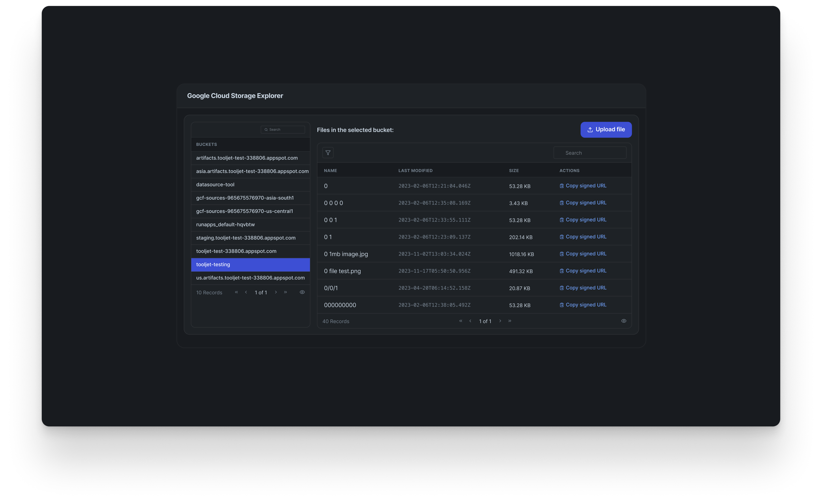Select the datasource-tool bucket
Screen dimensions: 822x504
[x=250, y=185]
